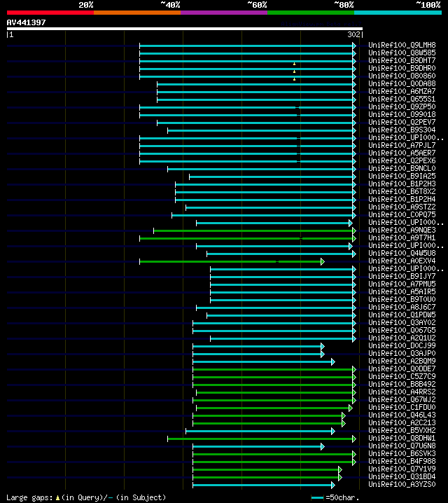448x503 pixels.
Task: Select the UniRef100_B9DHR0 label
Action: tap(402, 68)
